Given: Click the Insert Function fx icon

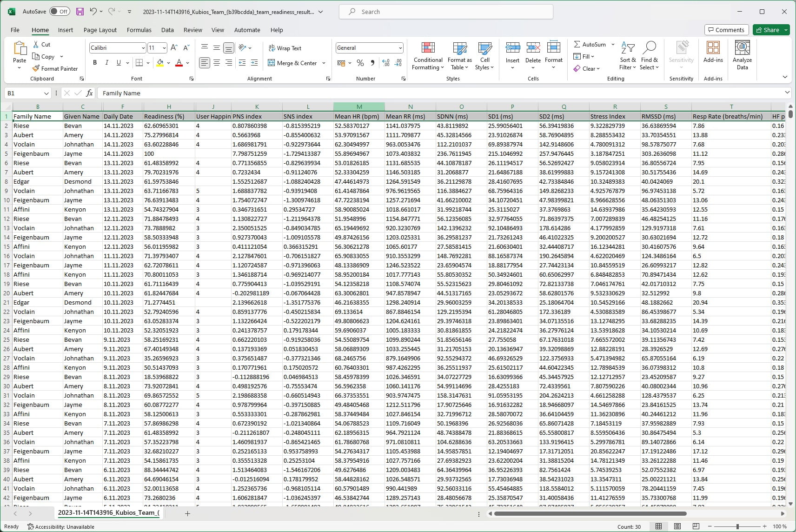Looking at the screenshot, I should click(90, 93).
